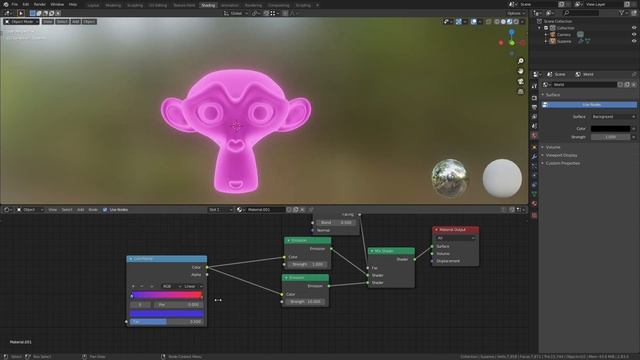Click the add color stop plus on ColorRamp
Screen dimensions: 640x360
133,286
